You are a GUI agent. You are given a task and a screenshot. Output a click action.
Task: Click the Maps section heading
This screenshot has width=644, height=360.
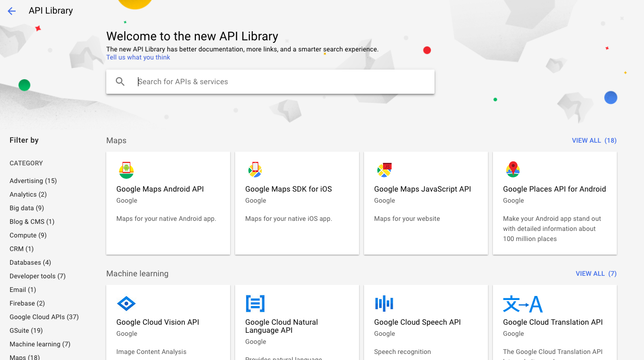coord(116,141)
